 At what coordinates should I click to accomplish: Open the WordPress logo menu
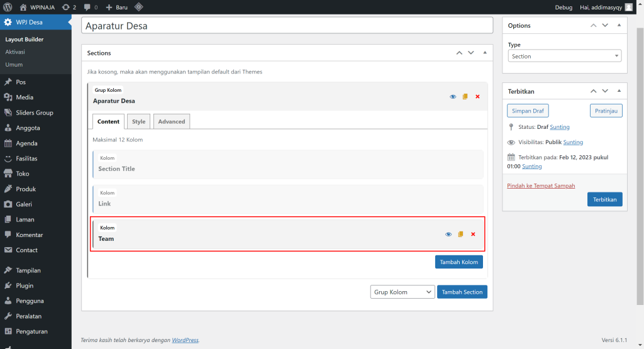click(8, 7)
